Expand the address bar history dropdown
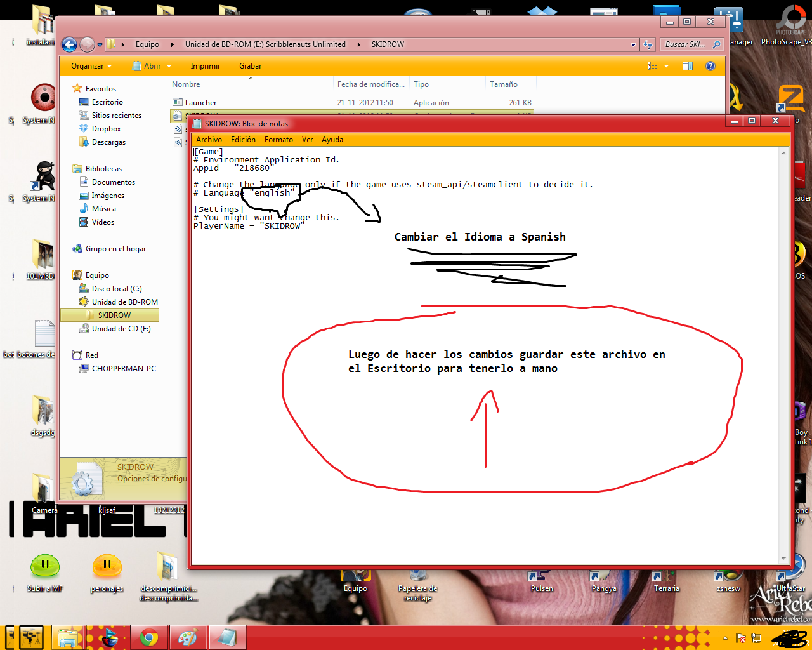The width and height of the screenshot is (812, 650). pos(633,44)
